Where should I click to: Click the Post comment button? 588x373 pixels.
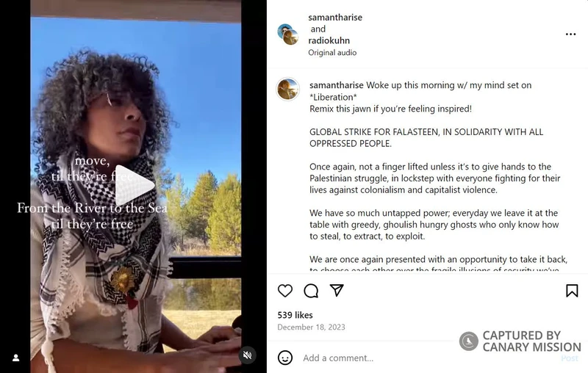[x=569, y=358]
